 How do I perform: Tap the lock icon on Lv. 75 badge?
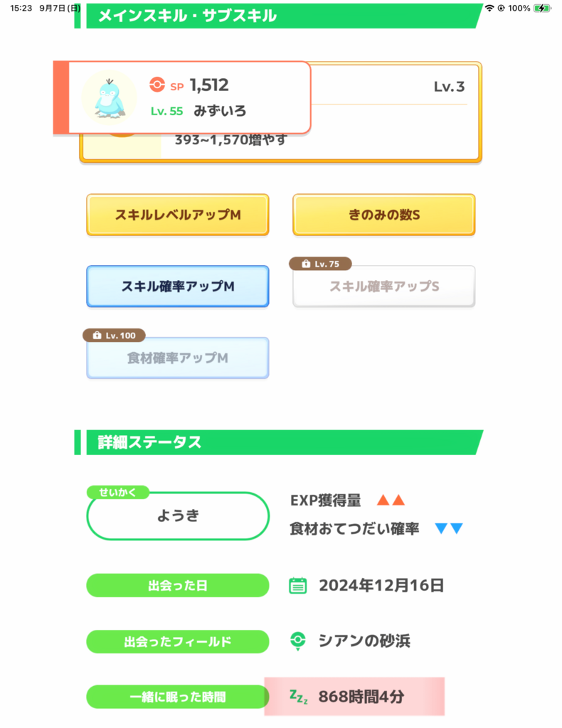click(x=306, y=264)
